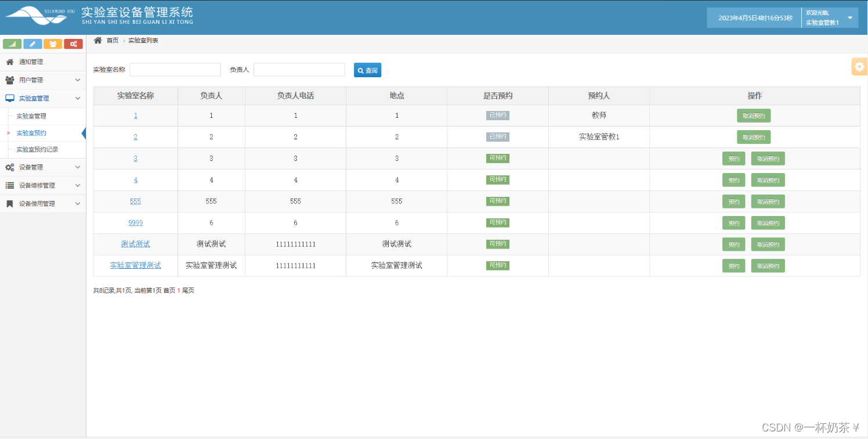The width and height of the screenshot is (868, 439).
Task: Open lab link named 2
Action: [136, 137]
